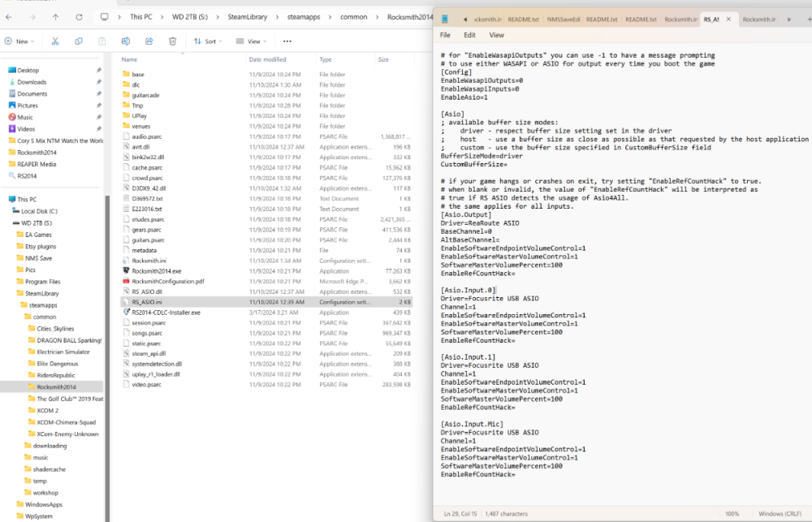
Task: Open the Notepad File menu
Action: pyautogui.click(x=445, y=35)
